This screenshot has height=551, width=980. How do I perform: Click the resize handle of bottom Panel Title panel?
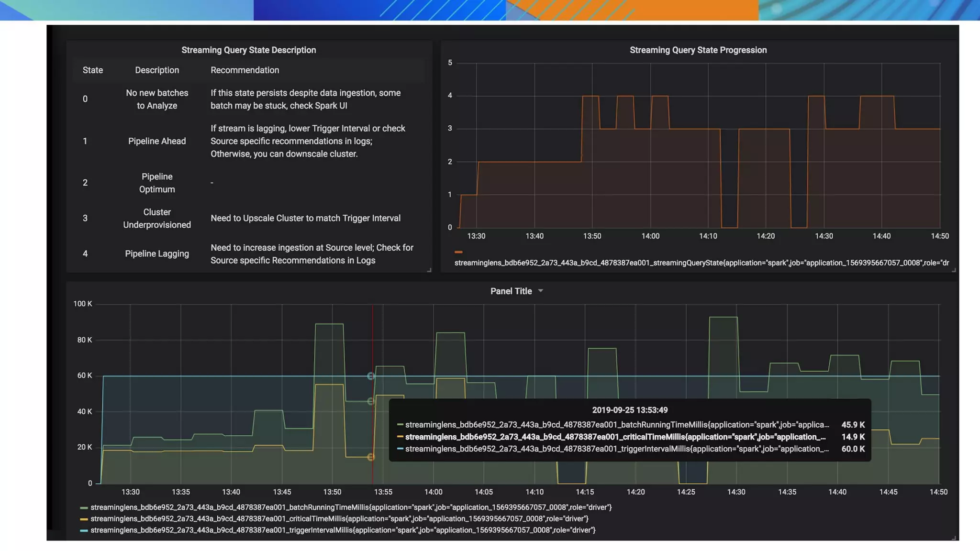[954, 538]
